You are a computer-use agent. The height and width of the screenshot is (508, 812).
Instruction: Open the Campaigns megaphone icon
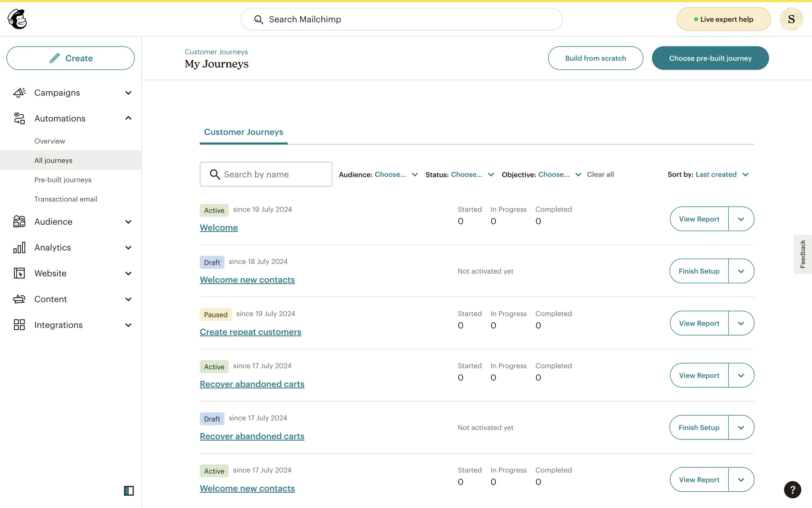click(x=19, y=93)
